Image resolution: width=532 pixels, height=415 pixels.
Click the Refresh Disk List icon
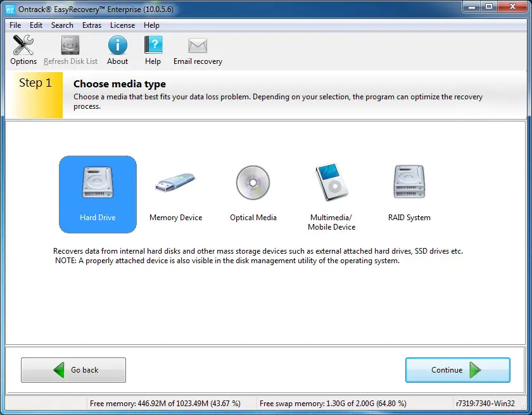point(70,45)
